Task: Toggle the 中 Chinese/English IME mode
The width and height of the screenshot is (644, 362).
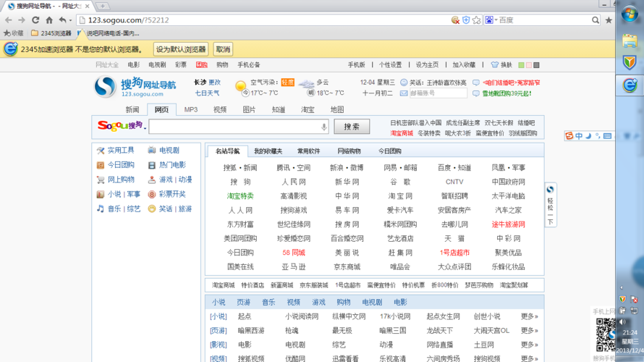Action: [x=579, y=135]
